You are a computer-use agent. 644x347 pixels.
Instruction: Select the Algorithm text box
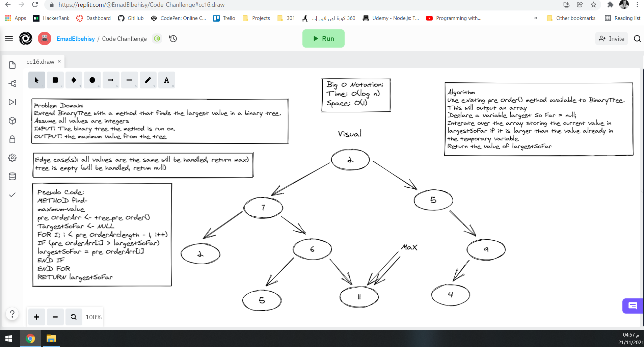click(x=539, y=119)
